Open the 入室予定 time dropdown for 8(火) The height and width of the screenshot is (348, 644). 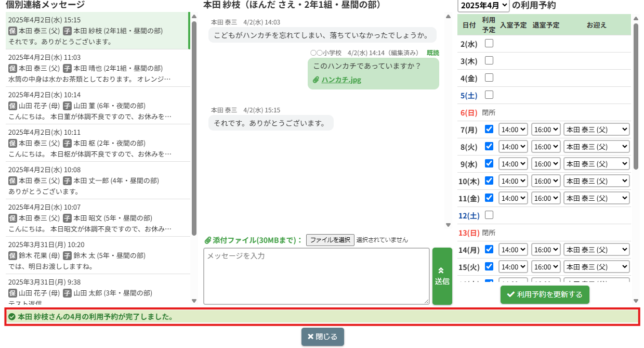[x=513, y=147]
